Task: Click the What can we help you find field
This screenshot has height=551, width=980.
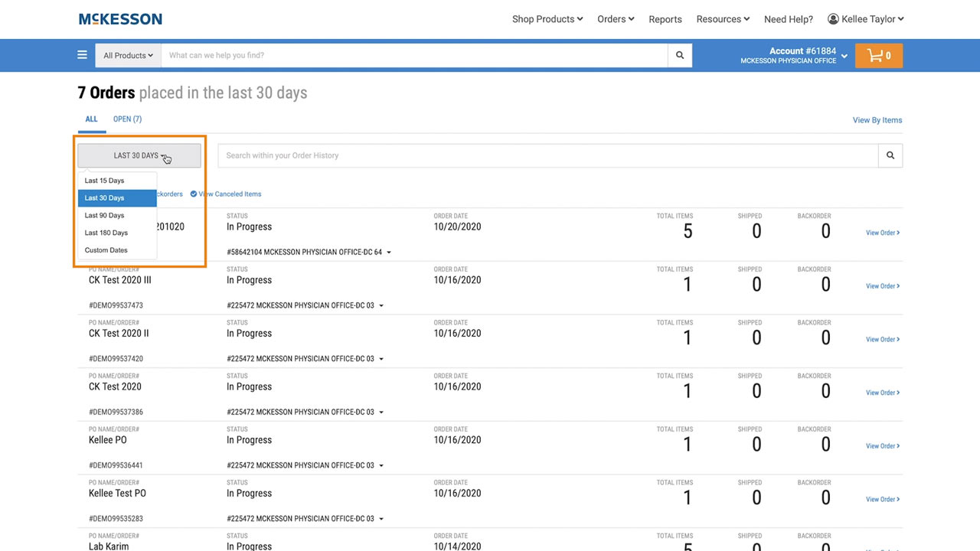Action: [x=414, y=55]
